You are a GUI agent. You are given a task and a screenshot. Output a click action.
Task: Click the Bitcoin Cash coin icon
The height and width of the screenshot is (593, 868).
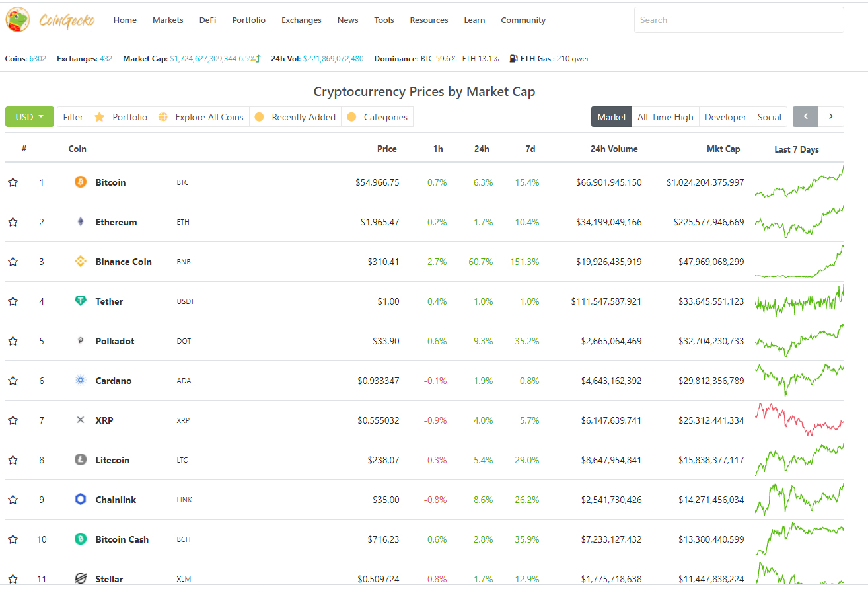pyautogui.click(x=81, y=539)
